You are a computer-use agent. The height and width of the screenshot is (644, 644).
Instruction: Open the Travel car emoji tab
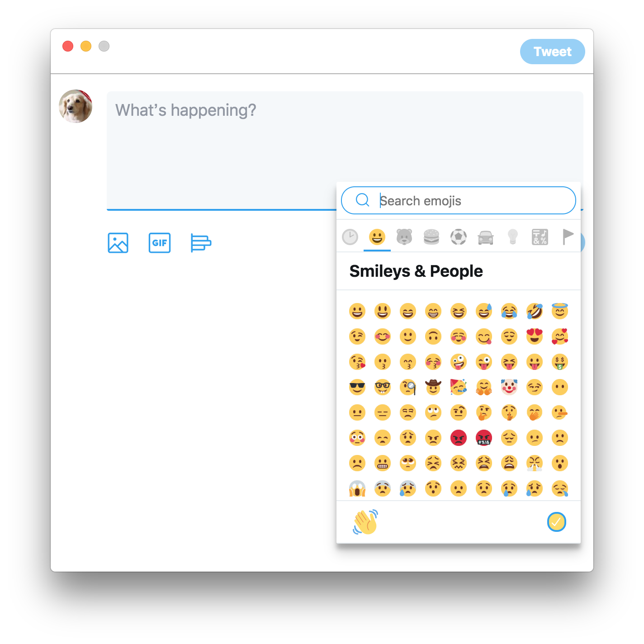(486, 237)
